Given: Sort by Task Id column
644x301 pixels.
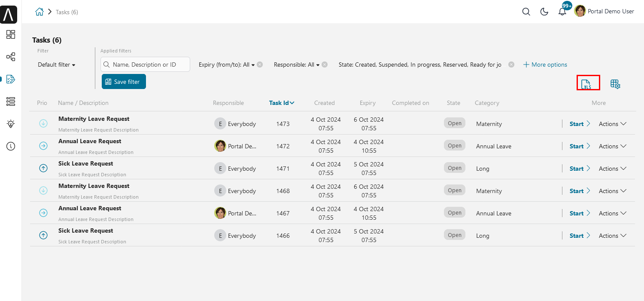Looking at the screenshot, I should (x=282, y=103).
